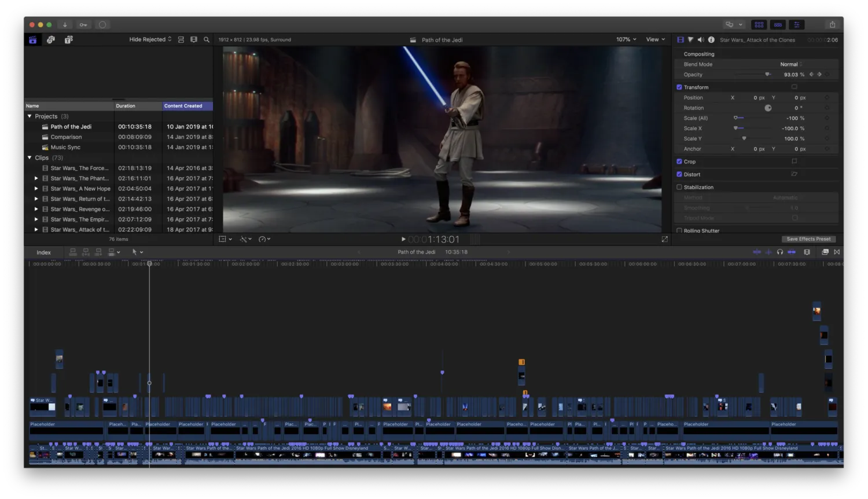868x499 pixels.
Task: Click the browser search magnifier icon
Action: (207, 39)
